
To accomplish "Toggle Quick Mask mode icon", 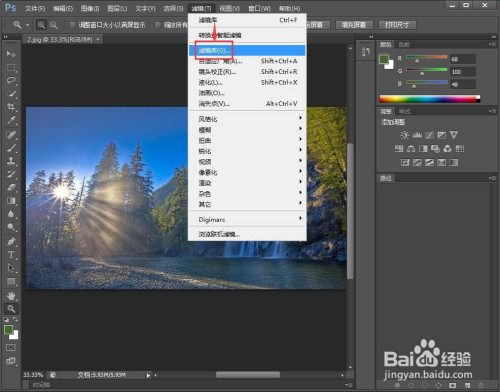I will (x=11, y=348).
